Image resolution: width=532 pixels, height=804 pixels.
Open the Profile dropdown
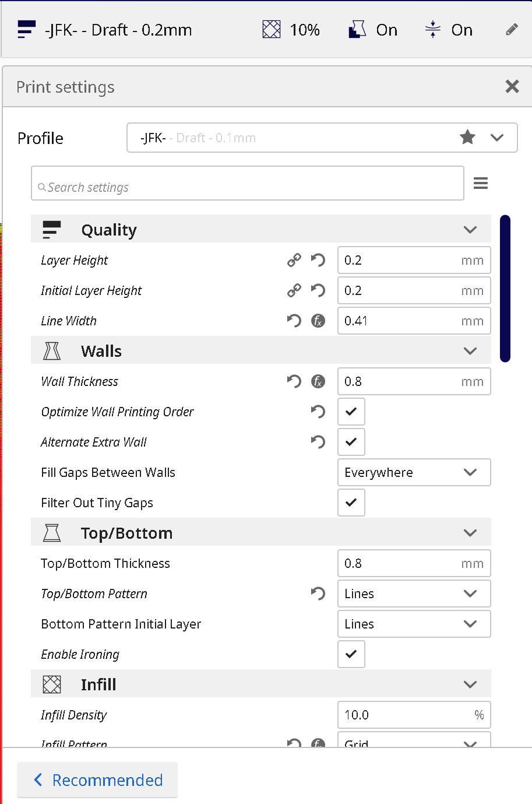(322, 138)
